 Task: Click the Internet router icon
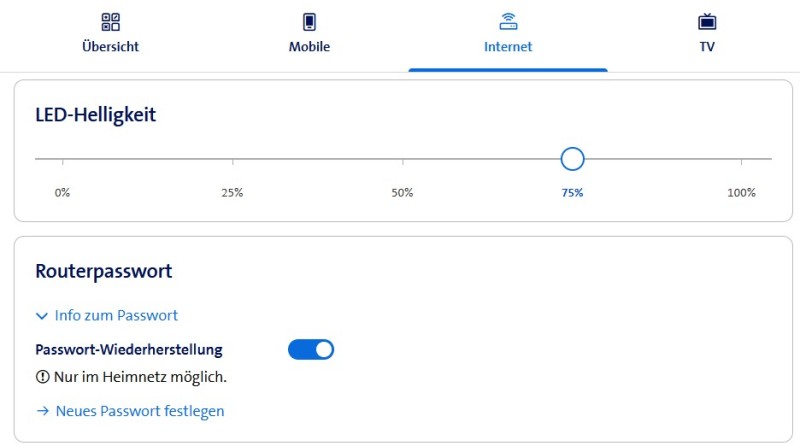pos(508,22)
